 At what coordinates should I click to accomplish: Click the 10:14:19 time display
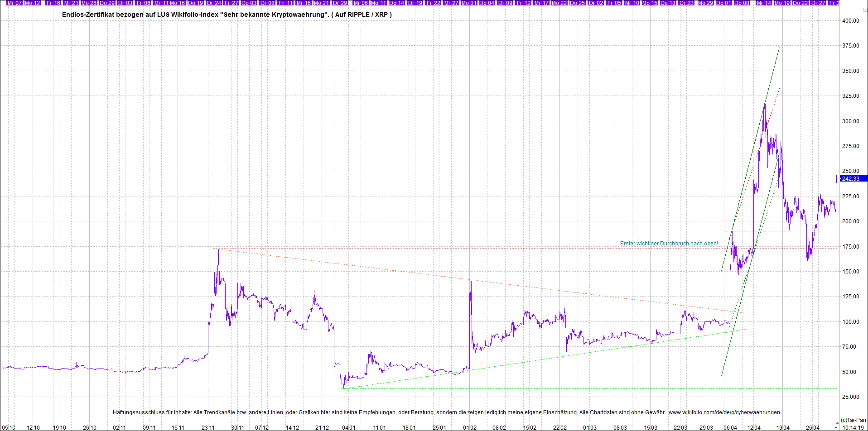tap(853, 427)
